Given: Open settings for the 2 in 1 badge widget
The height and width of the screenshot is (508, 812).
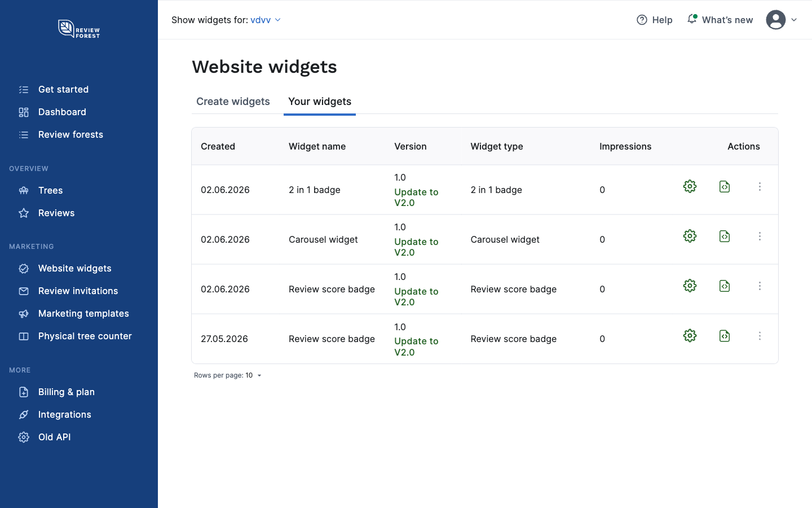Looking at the screenshot, I should [x=690, y=186].
